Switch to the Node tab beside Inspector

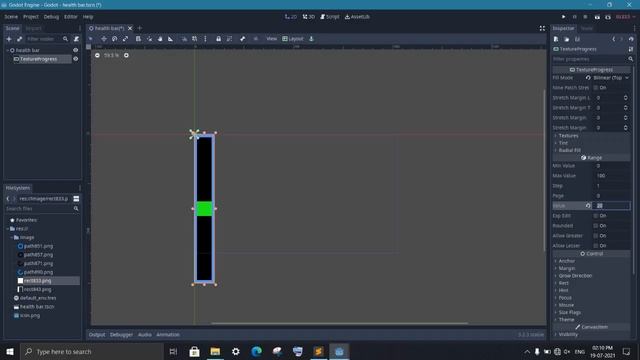click(x=587, y=28)
